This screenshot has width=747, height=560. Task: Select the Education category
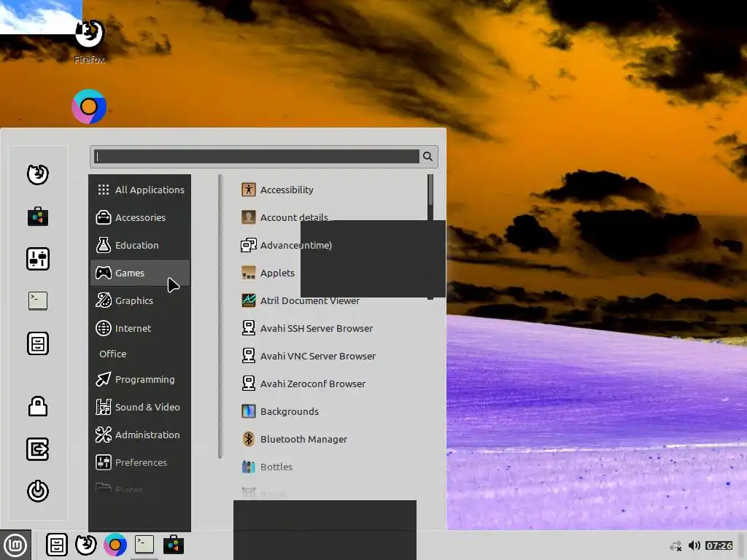[x=140, y=245]
